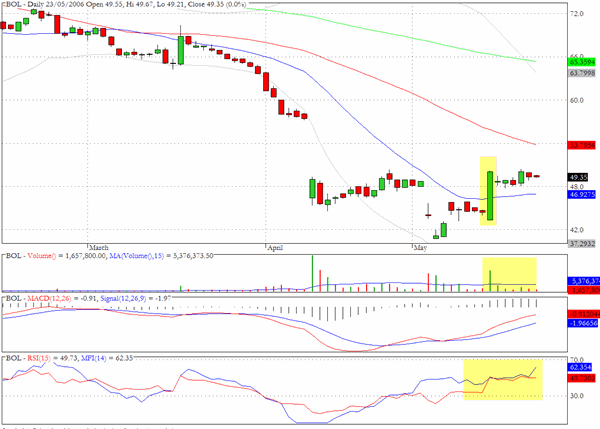Click the 30.0 level label in RSI panel
This screenshot has width=600, height=429.
point(577,396)
